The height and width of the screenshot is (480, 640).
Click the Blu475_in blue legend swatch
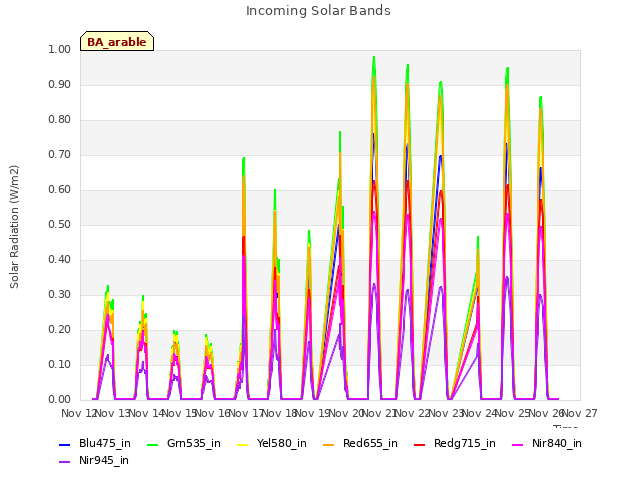click(x=64, y=444)
